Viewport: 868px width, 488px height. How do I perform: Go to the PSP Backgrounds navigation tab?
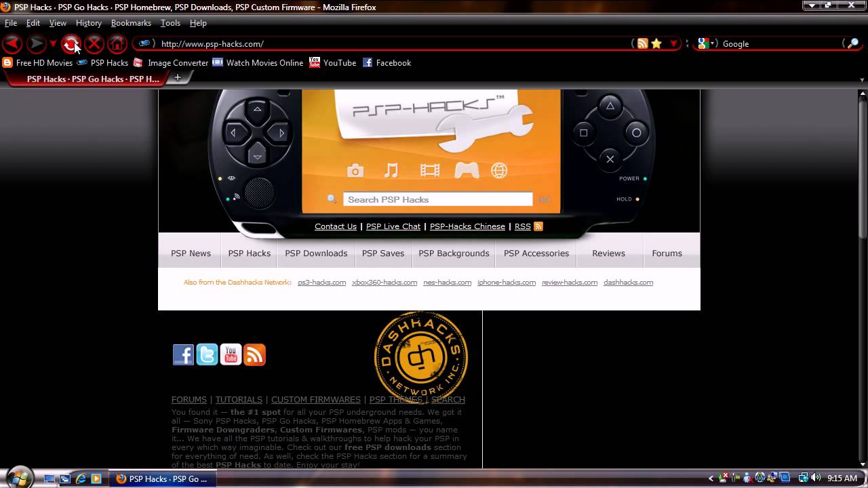pos(454,253)
